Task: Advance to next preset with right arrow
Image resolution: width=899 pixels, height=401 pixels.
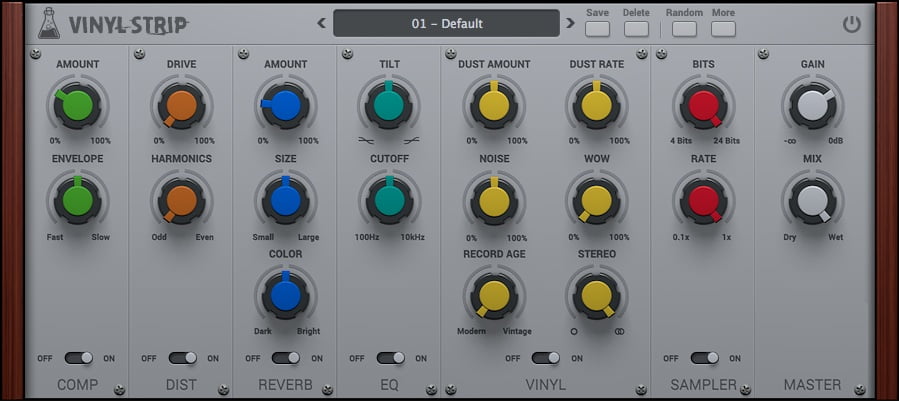Action: click(571, 23)
